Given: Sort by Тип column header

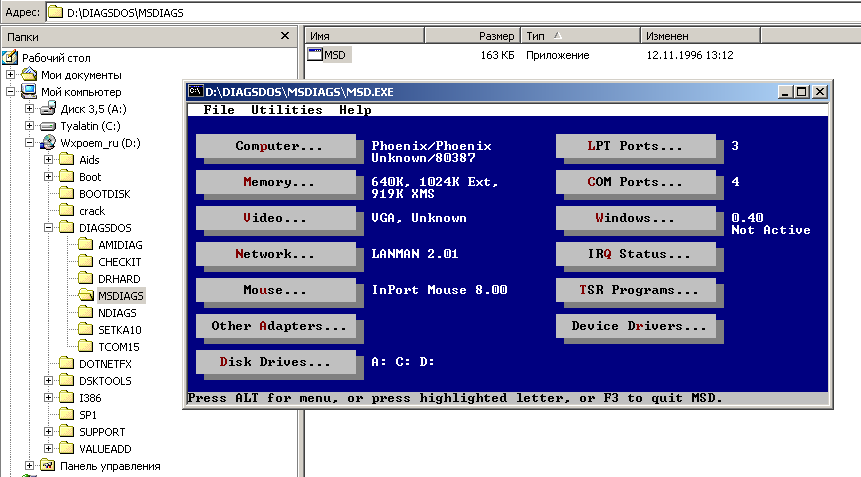Looking at the screenshot, I should point(580,36).
